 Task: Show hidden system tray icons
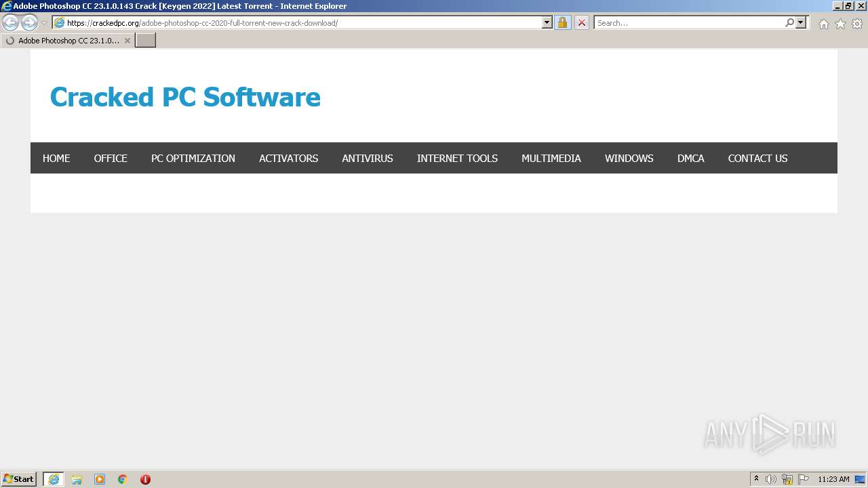[x=756, y=479]
